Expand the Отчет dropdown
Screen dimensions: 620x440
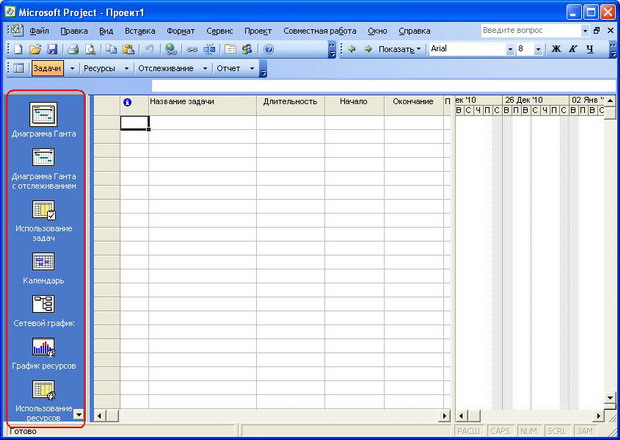tap(252, 68)
